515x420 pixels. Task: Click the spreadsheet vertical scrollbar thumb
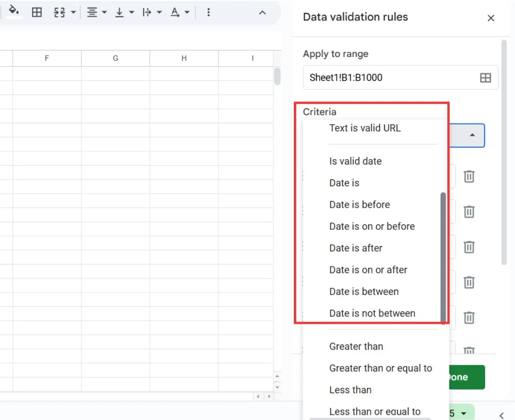coord(277,76)
